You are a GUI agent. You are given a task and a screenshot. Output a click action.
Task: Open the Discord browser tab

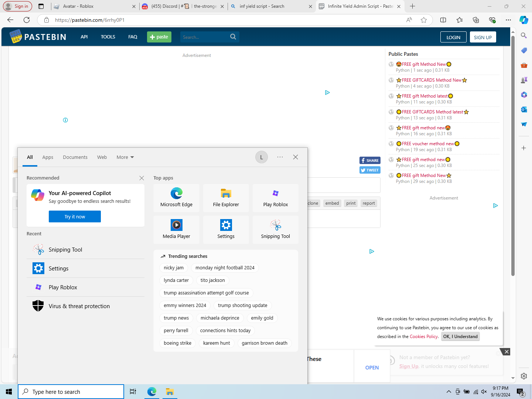click(x=183, y=6)
